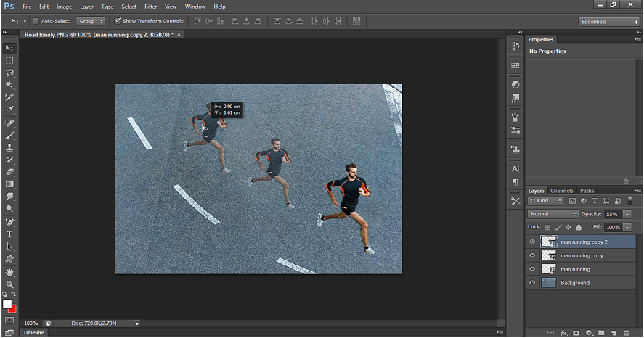Close the Road lonely.PNG document tab
Image resolution: width=644 pixels, height=338 pixels.
179,35
